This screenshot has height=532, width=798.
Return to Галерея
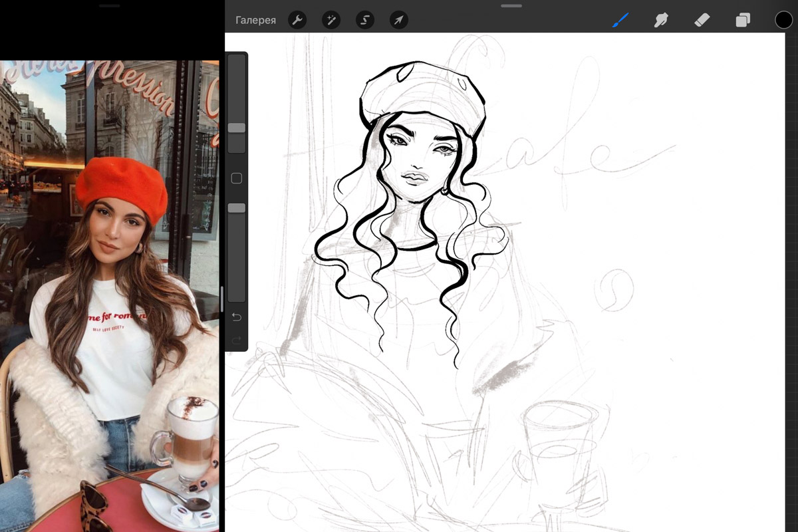click(255, 20)
